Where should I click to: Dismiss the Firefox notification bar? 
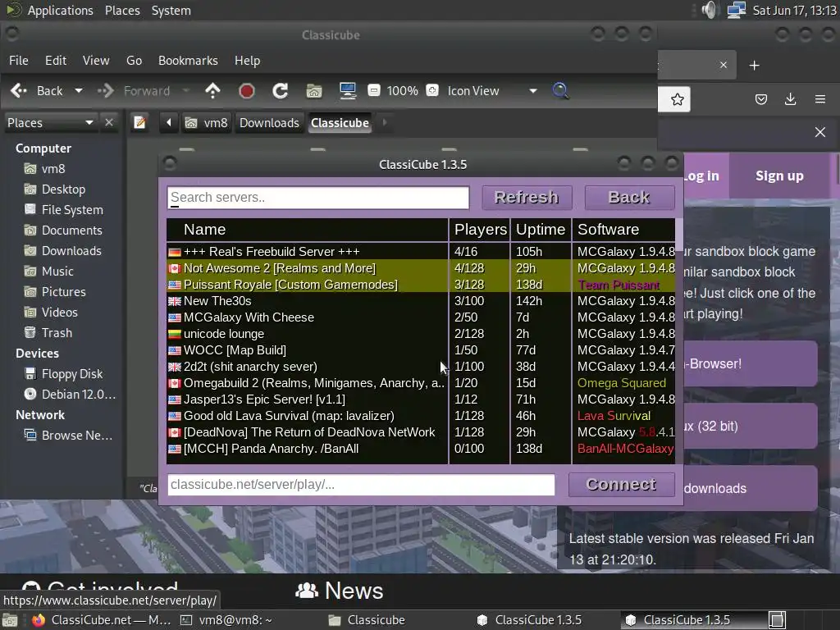point(819,132)
